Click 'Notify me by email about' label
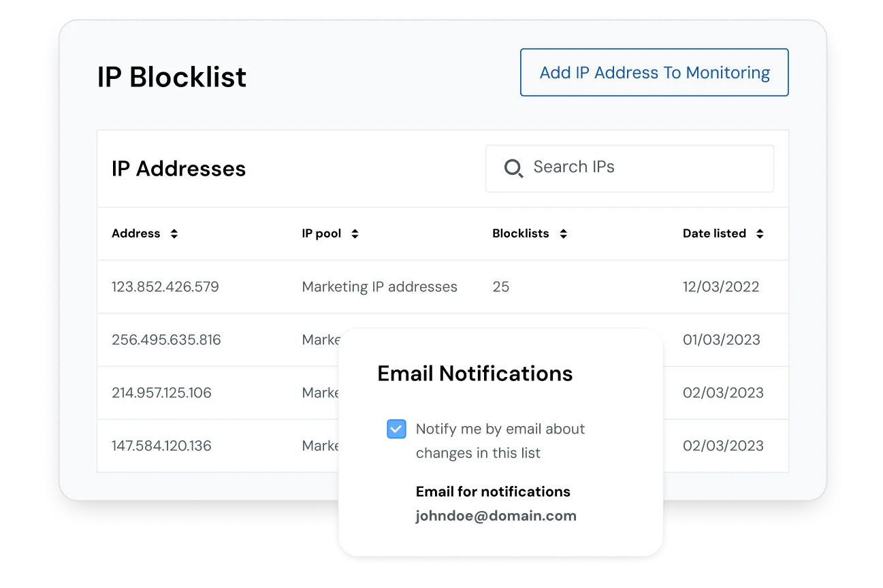 point(500,429)
